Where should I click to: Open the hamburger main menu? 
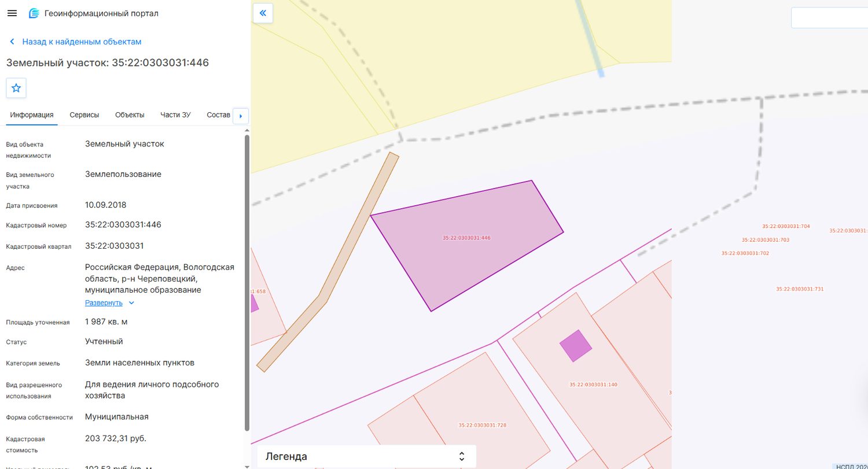[x=12, y=13]
